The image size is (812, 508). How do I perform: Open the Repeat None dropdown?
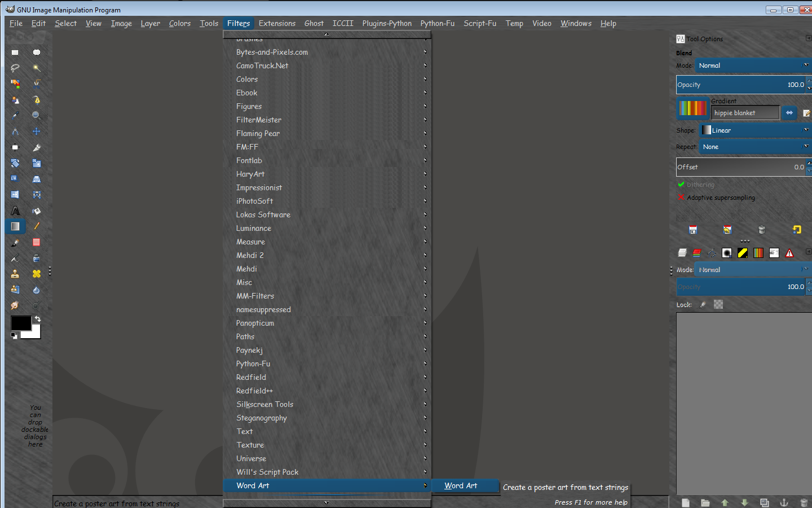pyautogui.click(x=754, y=147)
